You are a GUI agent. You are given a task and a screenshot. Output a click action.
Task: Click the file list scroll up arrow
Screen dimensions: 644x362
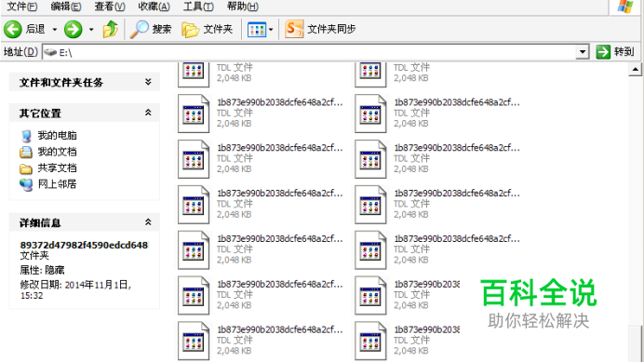(x=635, y=70)
